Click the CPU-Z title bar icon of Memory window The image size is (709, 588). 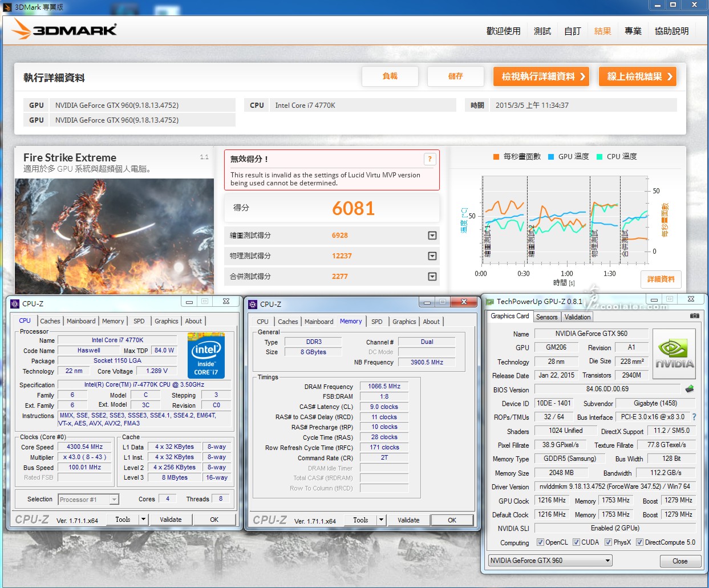click(253, 304)
